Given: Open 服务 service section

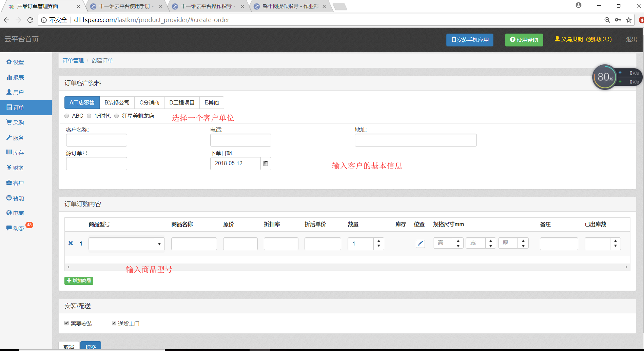Looking at the screenshot, I should tap(15, 138).
